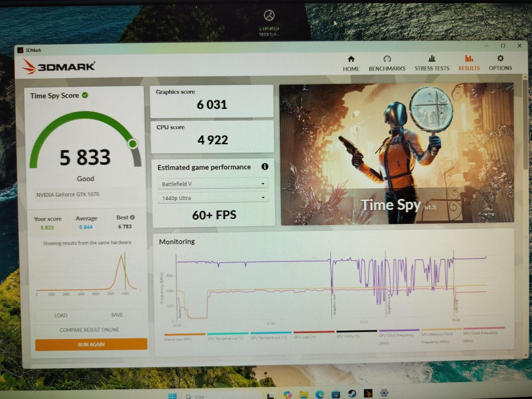Toggle CPU Clock Frequency legend line
This screenshot has width=532, height=399.
pos(399,336)
